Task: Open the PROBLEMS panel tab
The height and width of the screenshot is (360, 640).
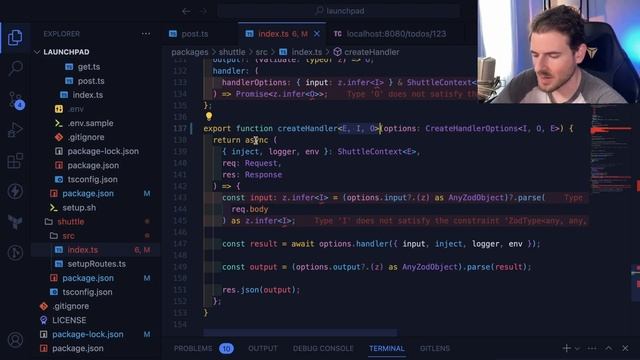Action: coord(193,348)
